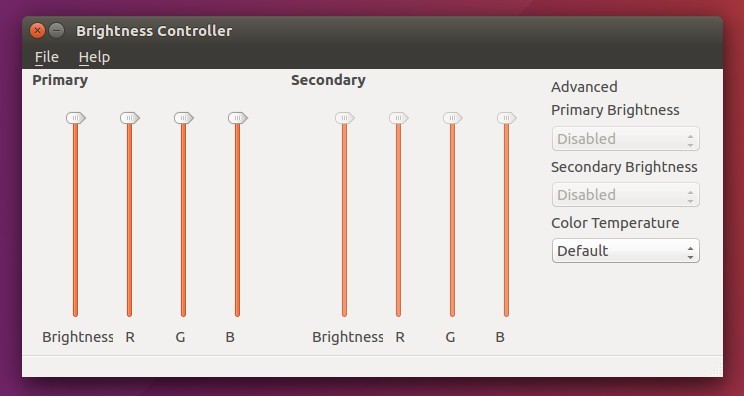Open the Primary Brightness Disabled dropdown
Viewport: 744px width, 396px height.
(x=625, y=138)
